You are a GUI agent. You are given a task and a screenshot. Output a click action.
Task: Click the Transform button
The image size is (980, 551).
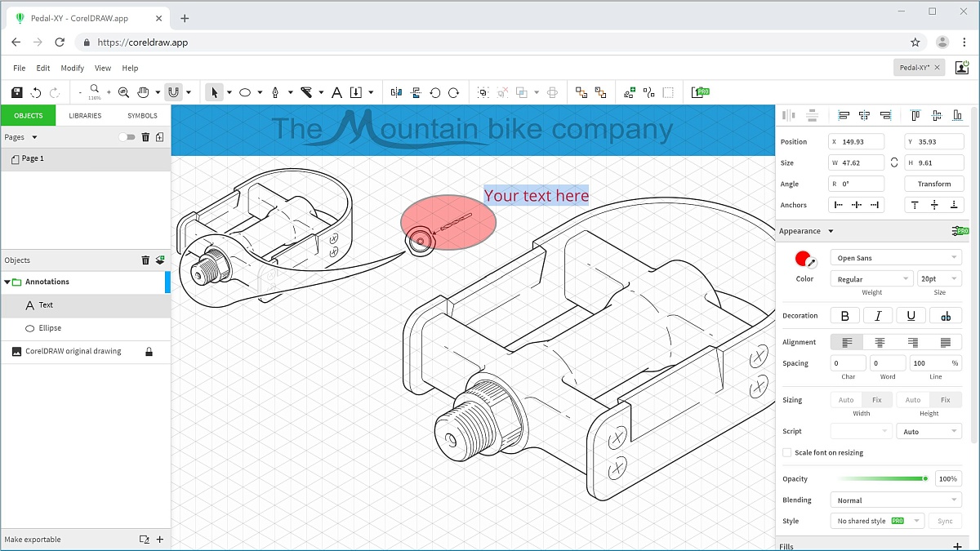pyautogui.click(x=934, y=184)
